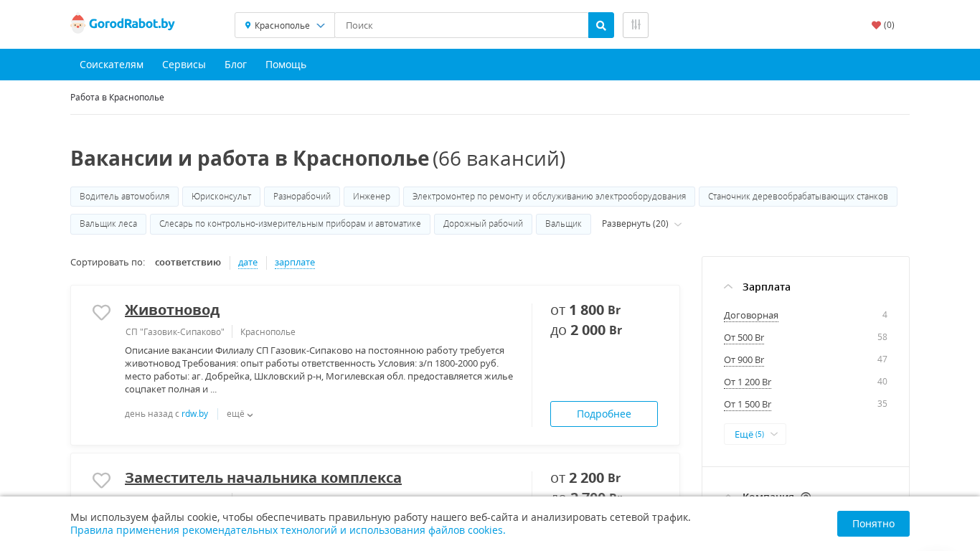980x551 pixels.
Task: Expand Ещё (5) salary options
Action: click(x=755, y=434)
